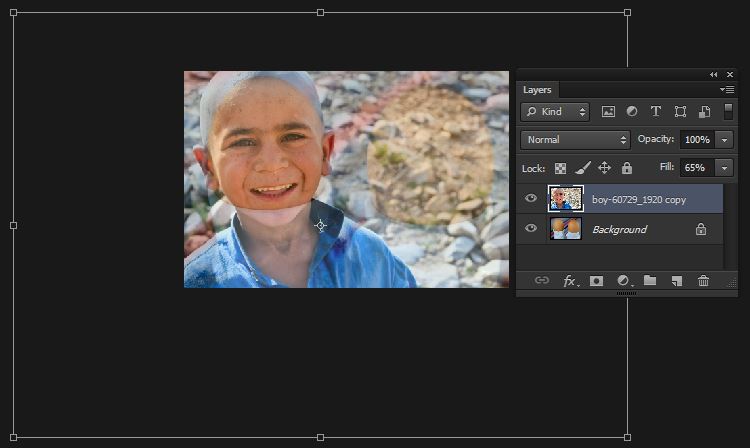Lock layer position with move icon
750x448 pixels.
tap(604, 168)
